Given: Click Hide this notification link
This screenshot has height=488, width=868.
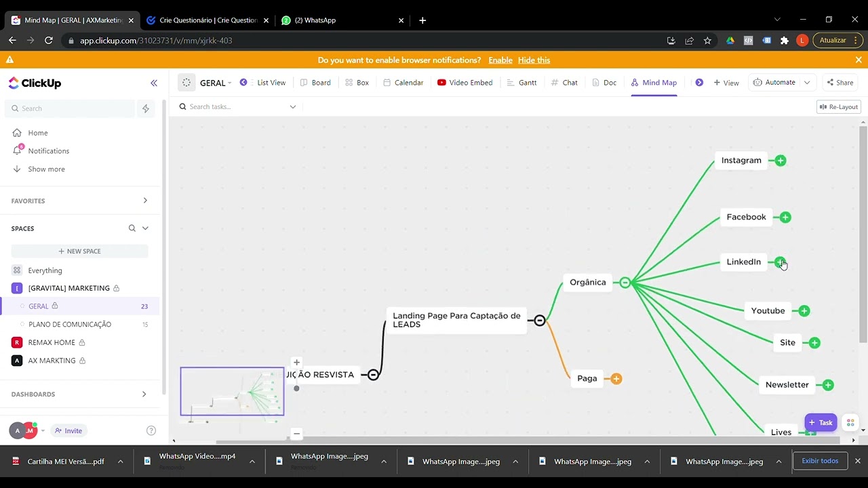Looking at the screenshot, I should coord(534,60).
